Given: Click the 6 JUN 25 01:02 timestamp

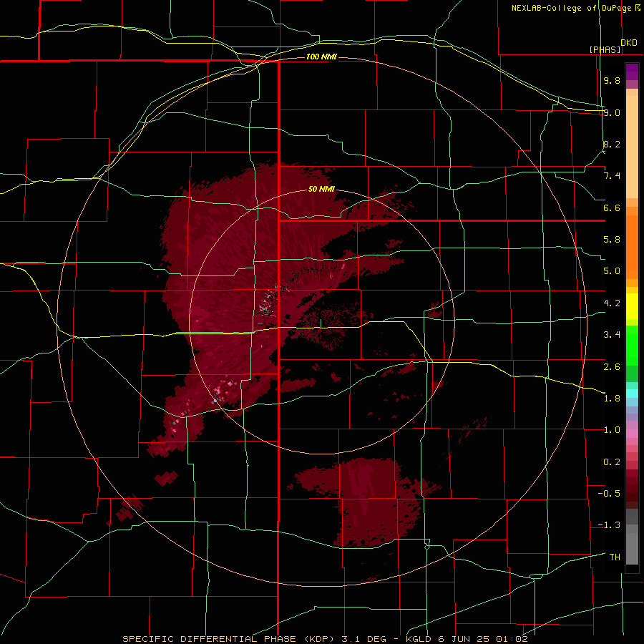Looking at the screenshot, I should tap(482, 639).
